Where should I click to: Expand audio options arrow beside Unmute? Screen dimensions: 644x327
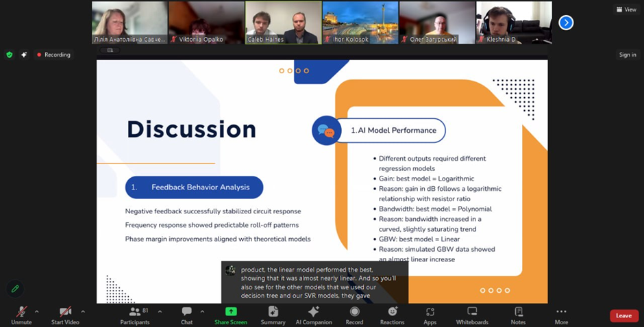37,311
